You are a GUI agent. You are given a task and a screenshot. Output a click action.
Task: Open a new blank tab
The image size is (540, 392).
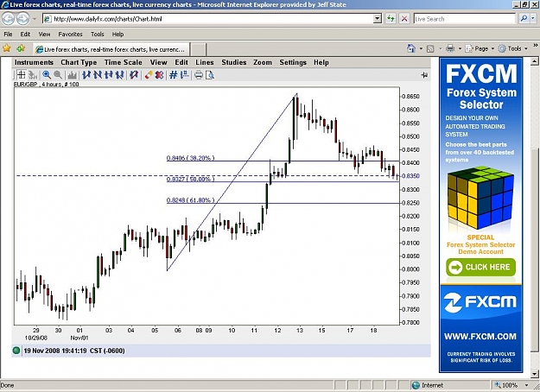pos(199,49)
